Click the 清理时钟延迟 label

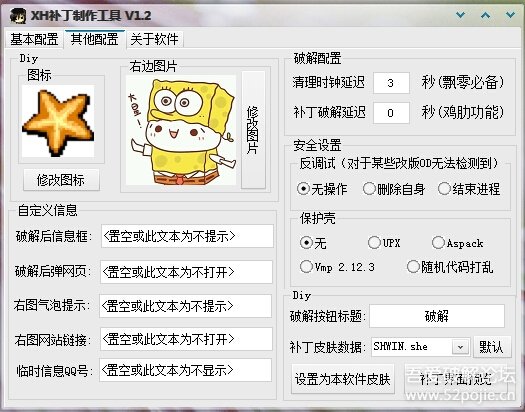point(328,82)
